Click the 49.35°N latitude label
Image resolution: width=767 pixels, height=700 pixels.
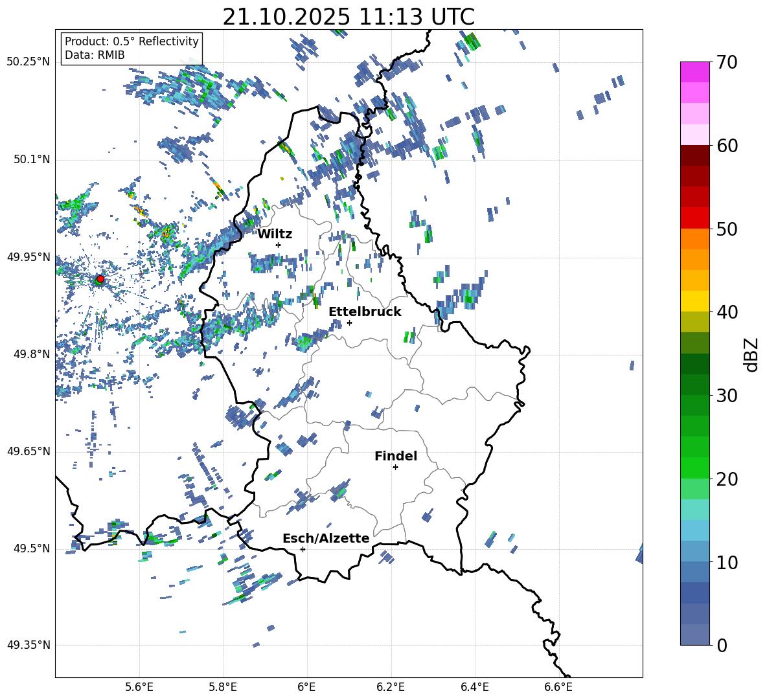pos(29,645)
